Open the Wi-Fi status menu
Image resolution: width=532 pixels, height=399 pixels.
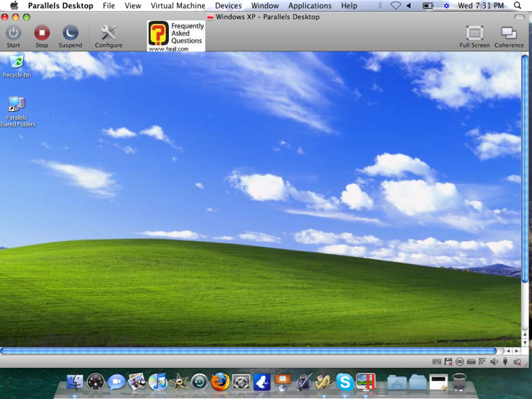[396, 5]
